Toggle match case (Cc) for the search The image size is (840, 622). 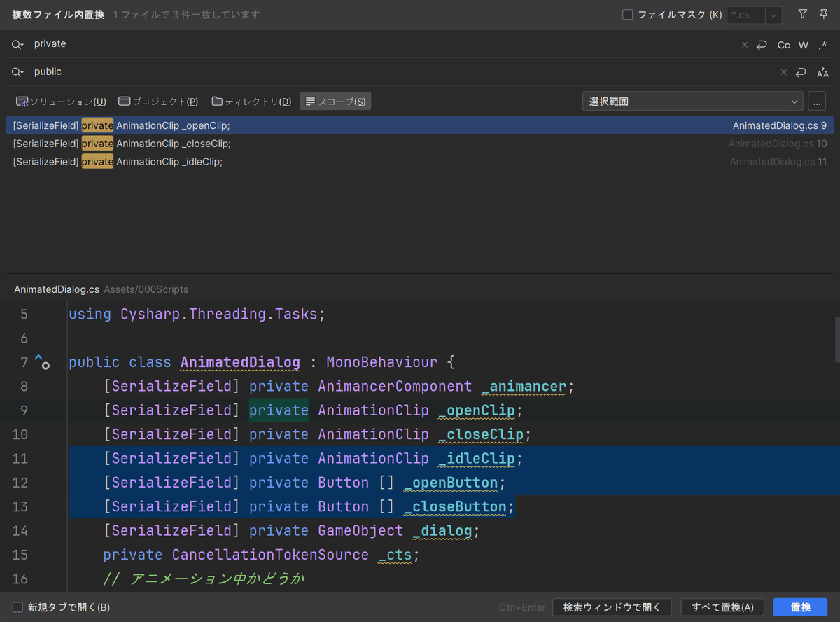click(x=783, y=45)
